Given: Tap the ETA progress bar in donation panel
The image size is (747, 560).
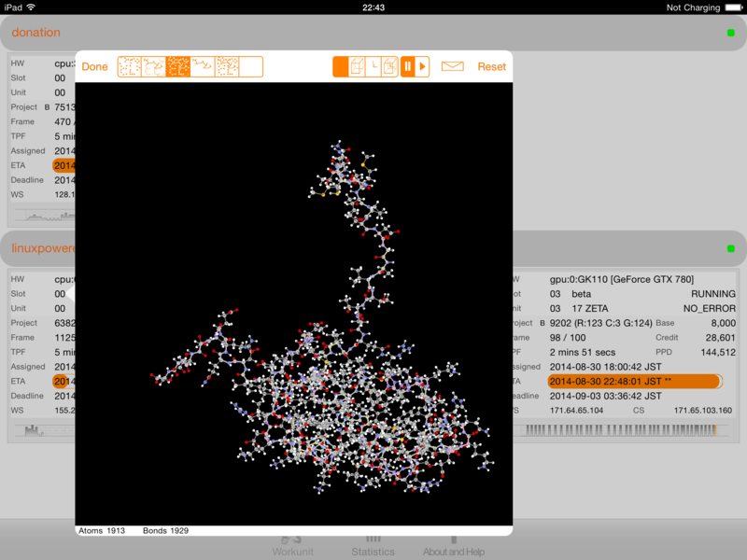Looking at the screenshot, I should pyautogui.click(x=63, y=166).
